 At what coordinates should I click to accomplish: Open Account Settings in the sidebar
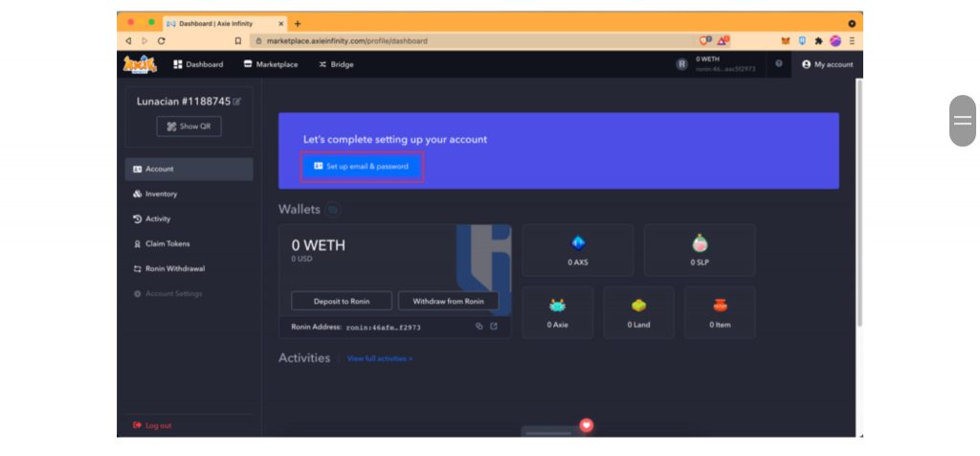pos(189,294)
